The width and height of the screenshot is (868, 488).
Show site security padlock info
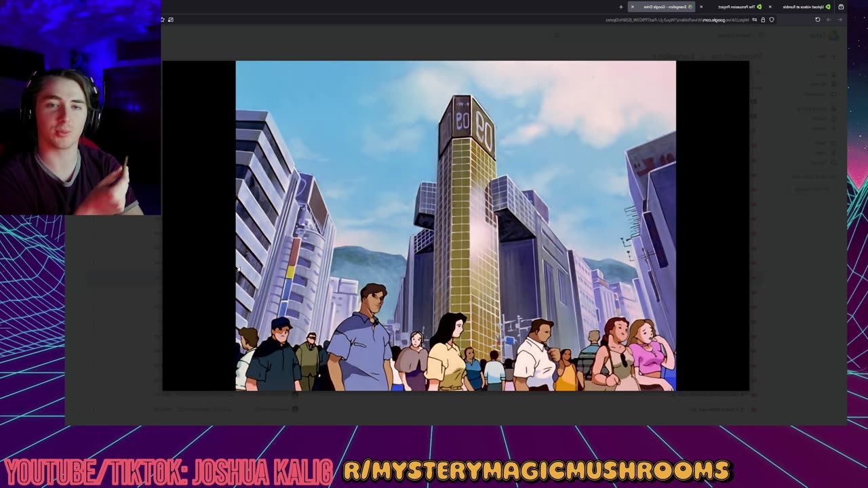tap(763, 20)
